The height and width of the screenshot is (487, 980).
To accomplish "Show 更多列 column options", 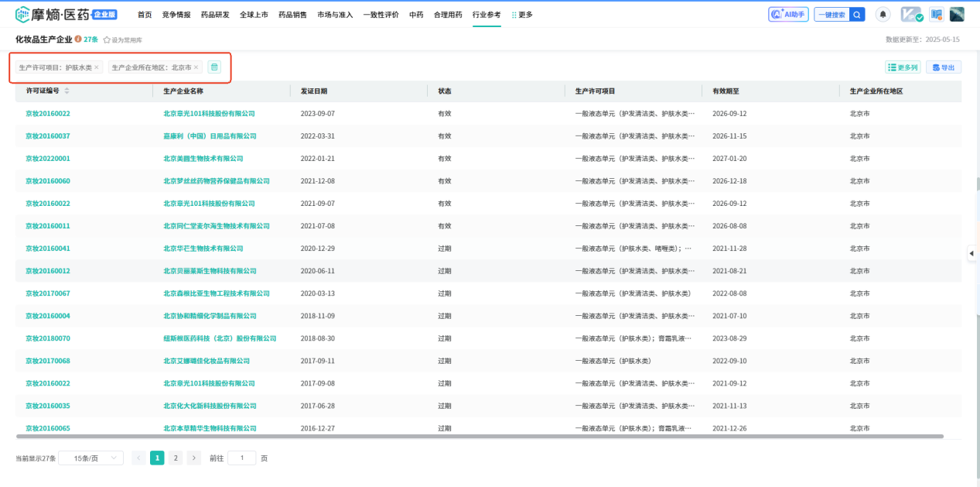I will point(903,67).
